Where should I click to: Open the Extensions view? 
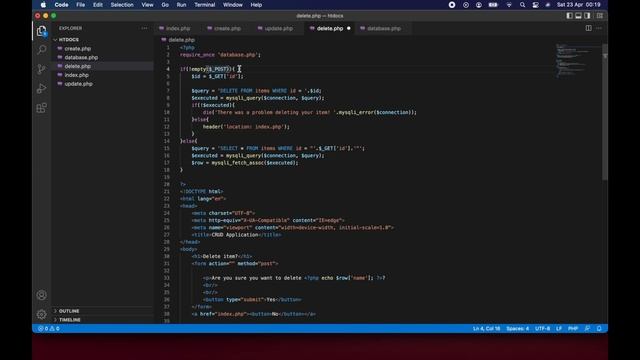pos(41,108)
